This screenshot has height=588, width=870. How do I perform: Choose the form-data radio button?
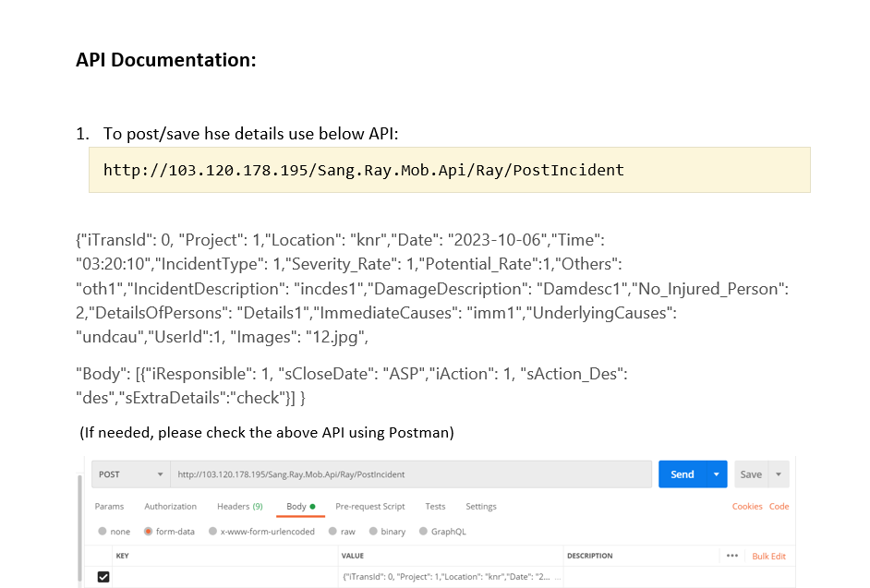148,532
